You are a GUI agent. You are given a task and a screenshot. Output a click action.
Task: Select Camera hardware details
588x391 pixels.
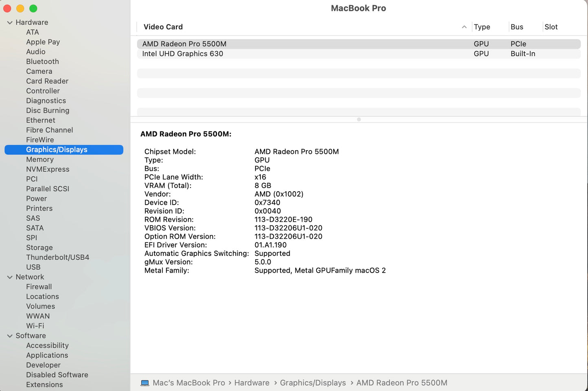(39, 71)
